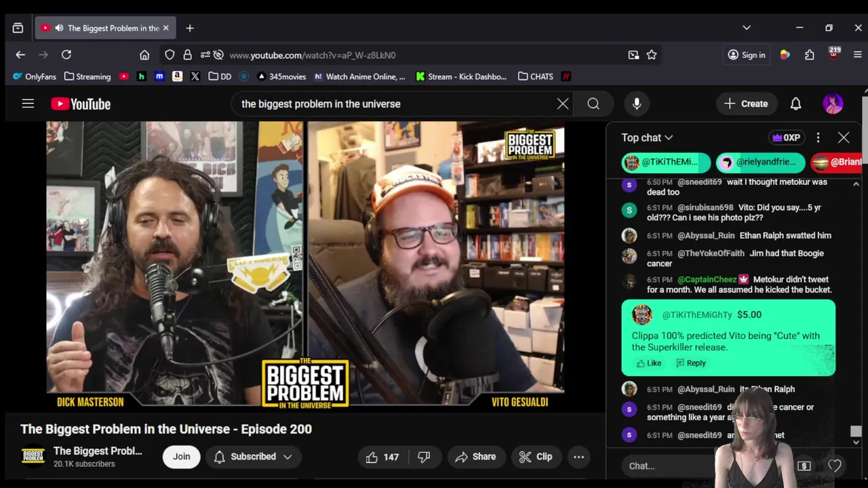
Task: Click the browser Sign in button
Action: [746, 55]
